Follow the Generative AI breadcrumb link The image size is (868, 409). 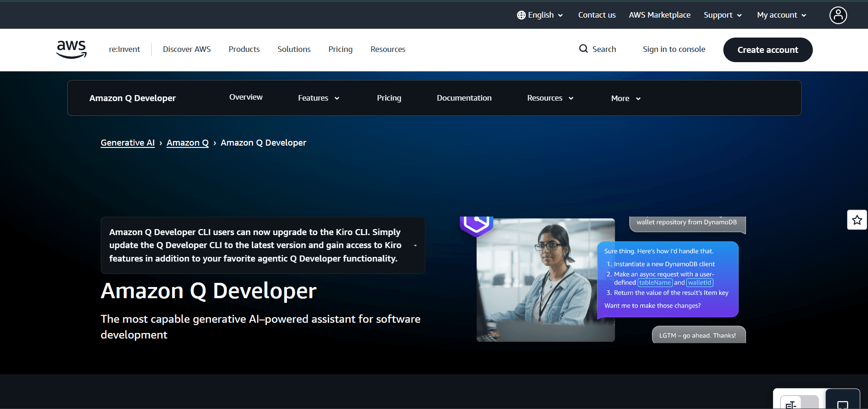[128, 143]
